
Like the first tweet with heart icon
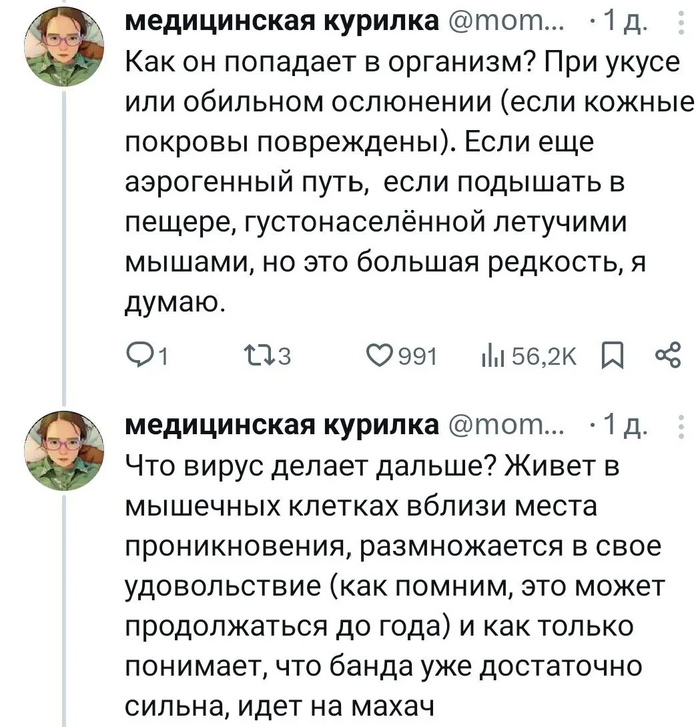(379, 356)
